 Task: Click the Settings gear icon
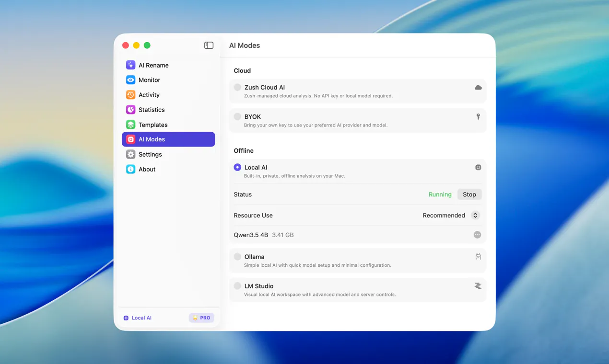pyautogui.click(x=130, y=154)
